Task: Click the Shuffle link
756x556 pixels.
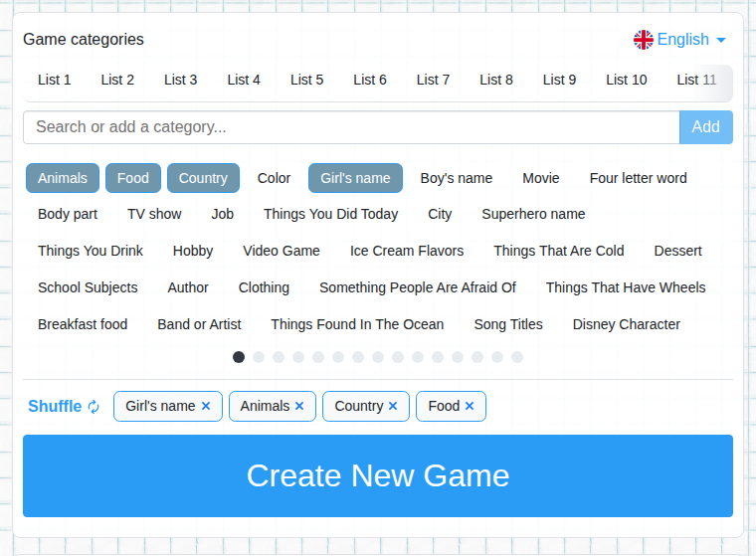Action: 55,407
